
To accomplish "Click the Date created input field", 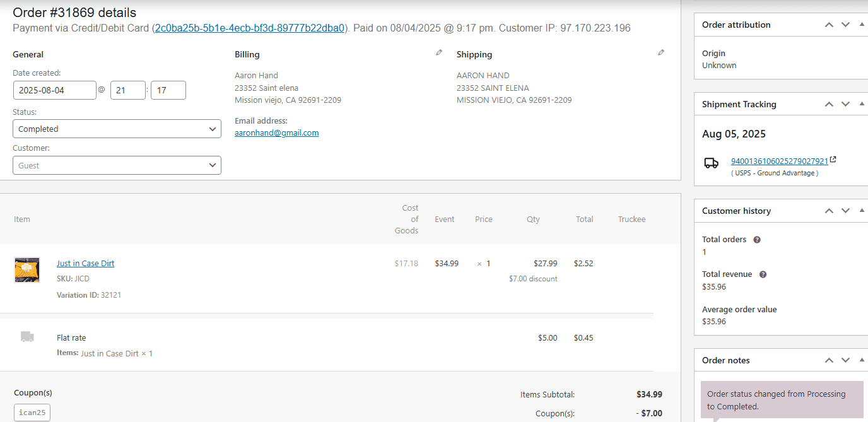I will click(x=55, y=90).
